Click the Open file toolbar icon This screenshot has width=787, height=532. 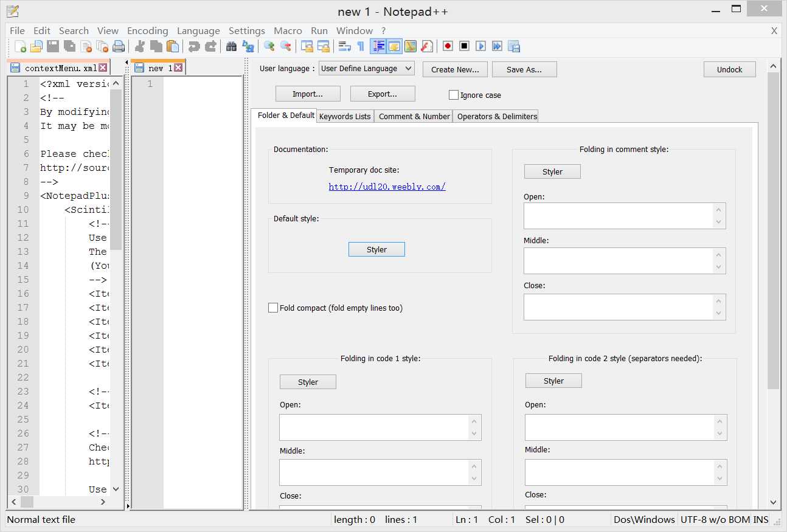(x=36, y=46)
